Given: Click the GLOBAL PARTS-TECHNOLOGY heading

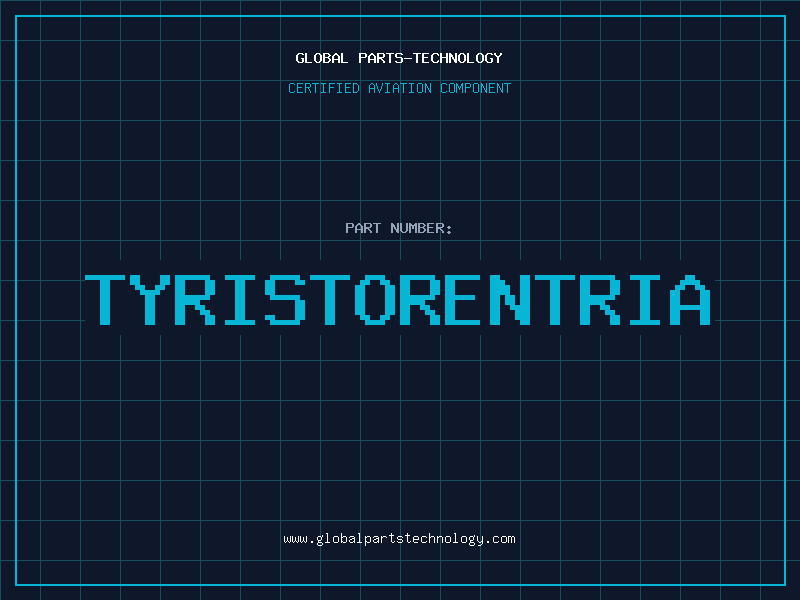Looking at the screenshot, I should pos(399,58).
